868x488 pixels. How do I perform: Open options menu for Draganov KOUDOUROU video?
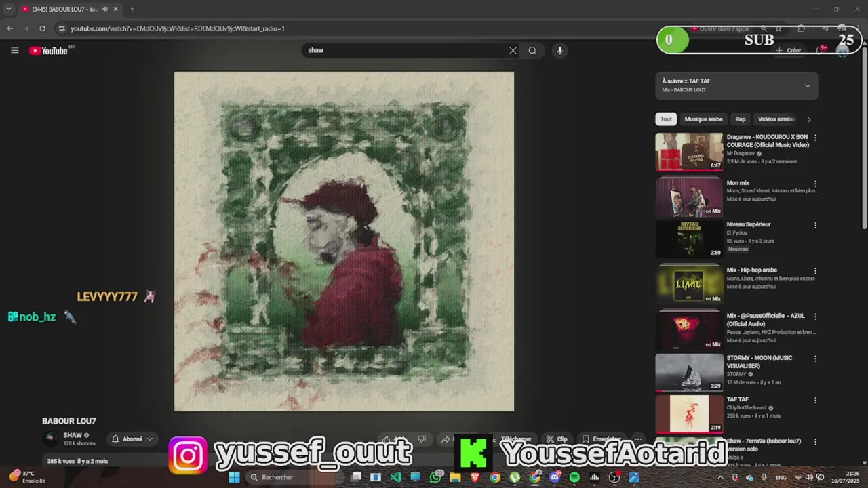click(x=815, y=138)
